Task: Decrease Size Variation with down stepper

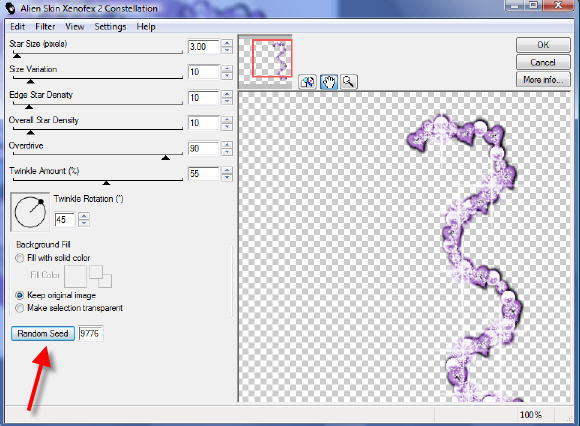Action: [227, 76]
